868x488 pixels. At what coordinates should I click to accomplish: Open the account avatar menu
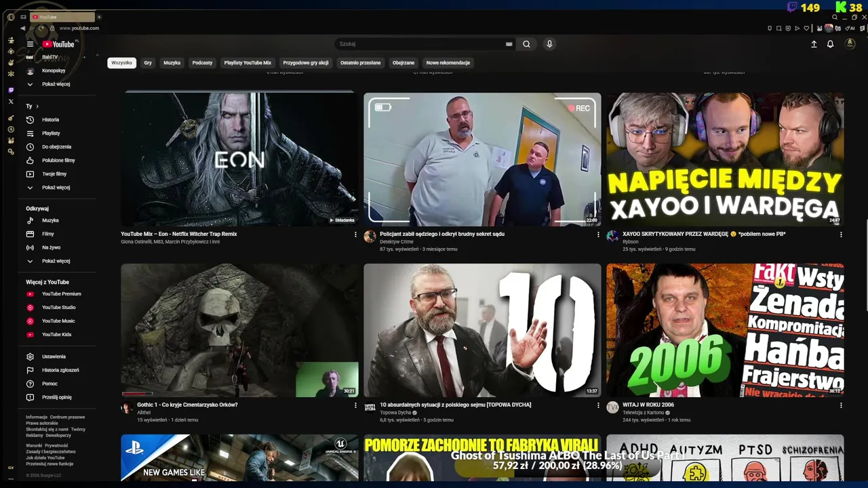[850, 44]
